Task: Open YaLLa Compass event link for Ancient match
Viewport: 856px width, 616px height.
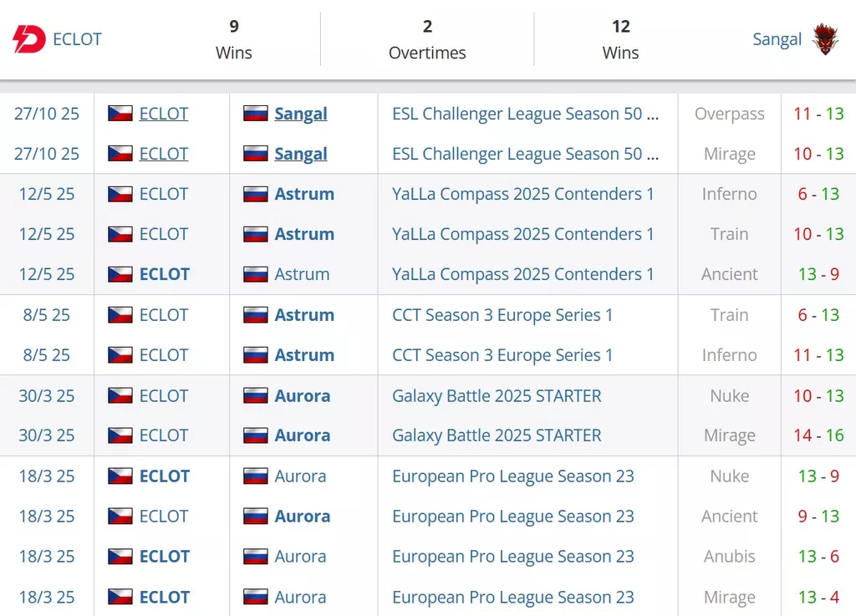Action: click(522, 274)
